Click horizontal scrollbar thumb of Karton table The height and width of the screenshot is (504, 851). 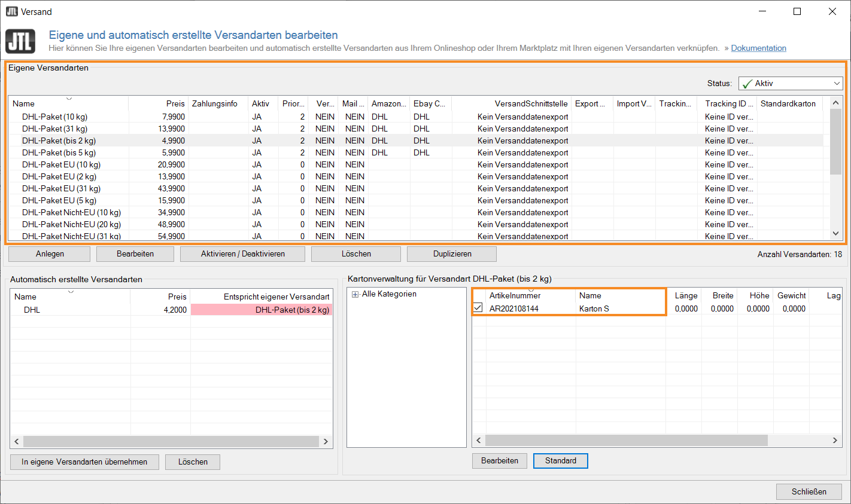pyautogui.click(x=627, y=440)
